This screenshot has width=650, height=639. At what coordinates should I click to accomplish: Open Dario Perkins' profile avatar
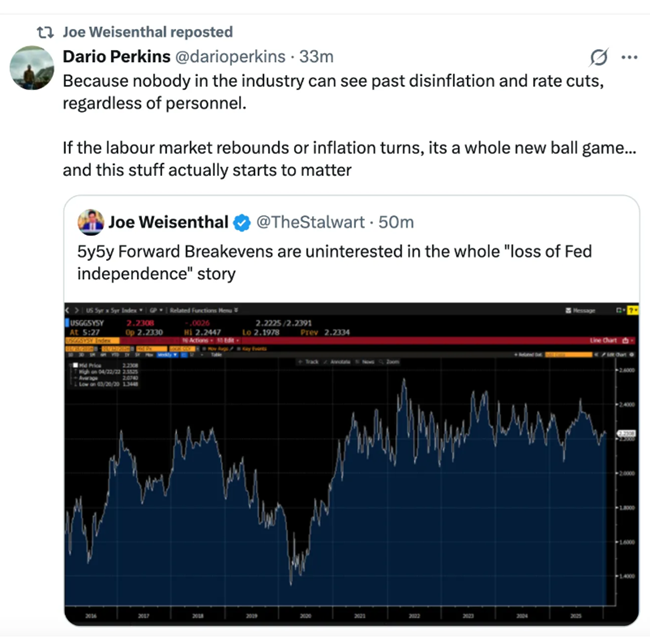tap(32, 67)
